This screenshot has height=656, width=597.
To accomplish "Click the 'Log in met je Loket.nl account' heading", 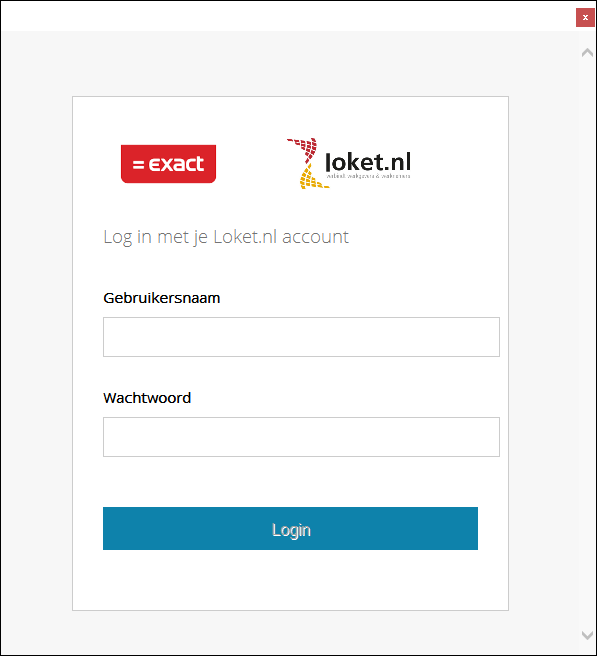I will 226,237.
